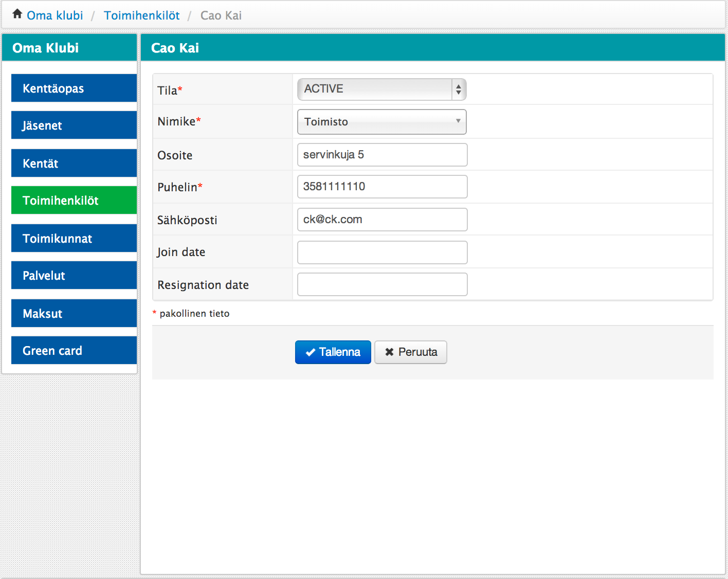Viewport: 728px width, 579px height.
Task: Select Kentät sidebar item
Action: (74, 163)
